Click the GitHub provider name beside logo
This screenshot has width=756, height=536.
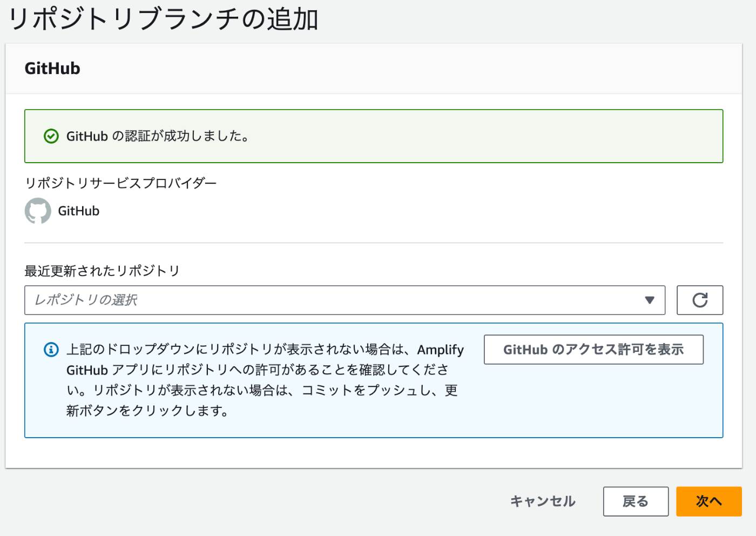pyautogui.click(x=79, y=211)
